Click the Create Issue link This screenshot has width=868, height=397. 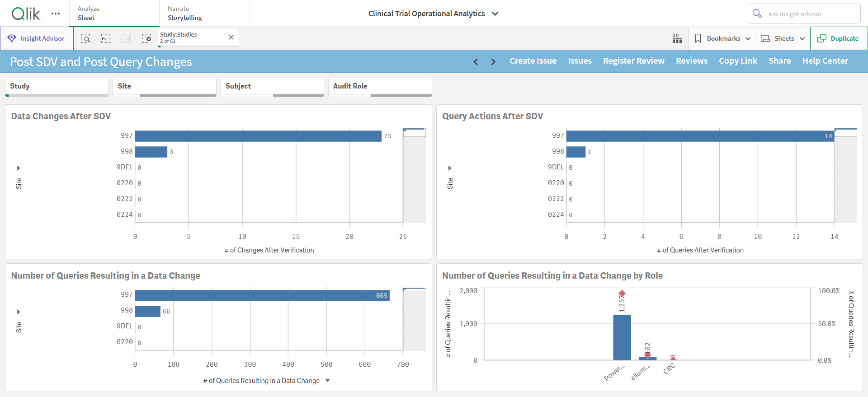pos(533,61)
